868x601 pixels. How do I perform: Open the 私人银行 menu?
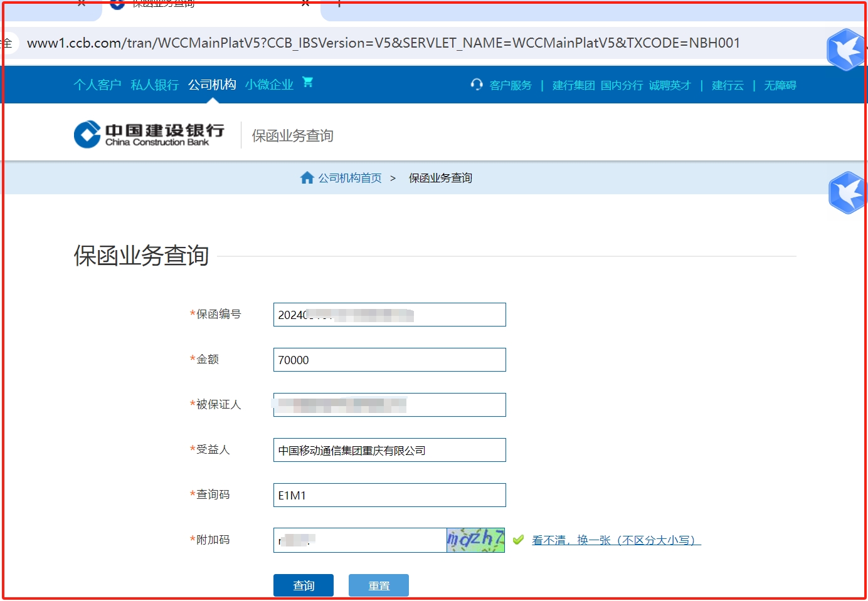154,85
